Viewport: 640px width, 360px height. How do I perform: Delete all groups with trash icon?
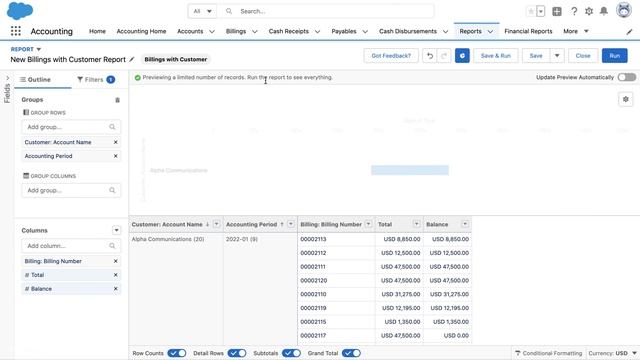pos(118,100)
